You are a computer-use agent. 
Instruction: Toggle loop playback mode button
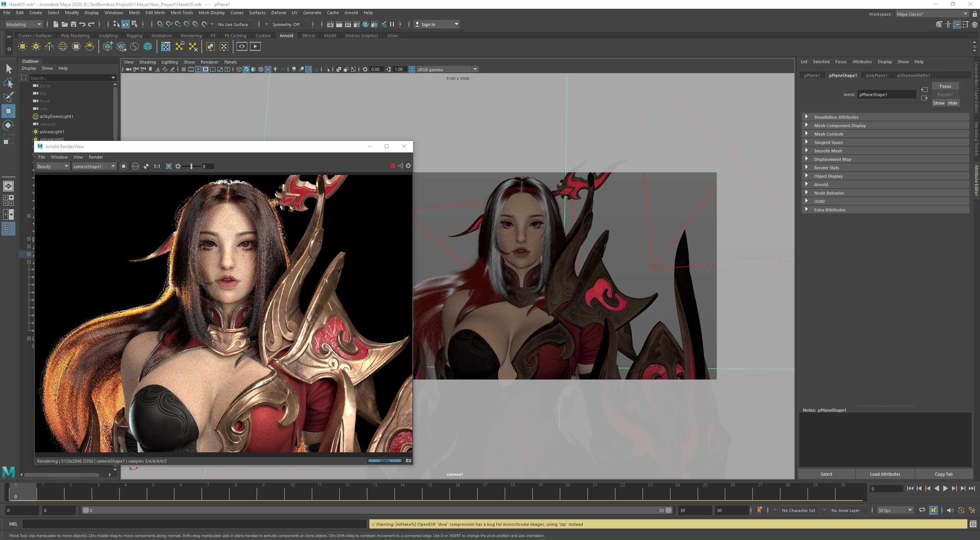coord(922,510)
